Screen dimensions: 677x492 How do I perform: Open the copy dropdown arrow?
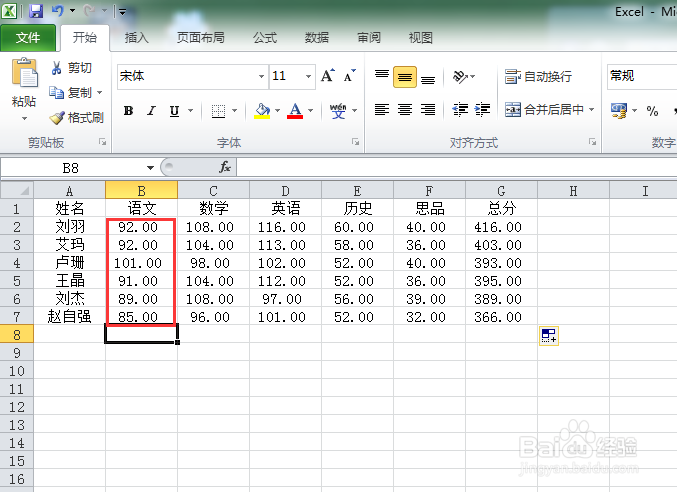(100, 92)
